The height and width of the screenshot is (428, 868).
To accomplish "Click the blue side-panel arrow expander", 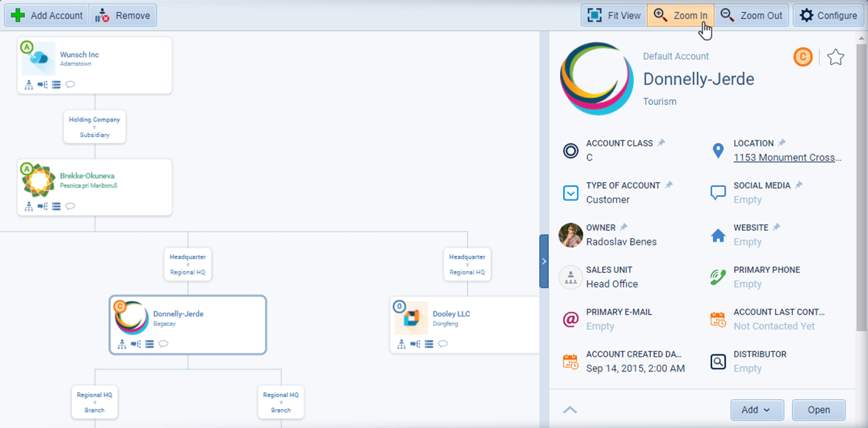I will [x=543, y=261].
